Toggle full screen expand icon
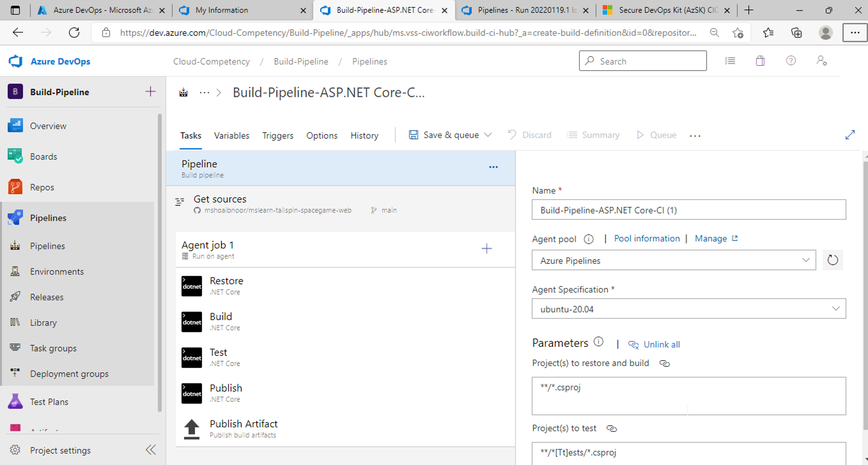 click(850, 135)
